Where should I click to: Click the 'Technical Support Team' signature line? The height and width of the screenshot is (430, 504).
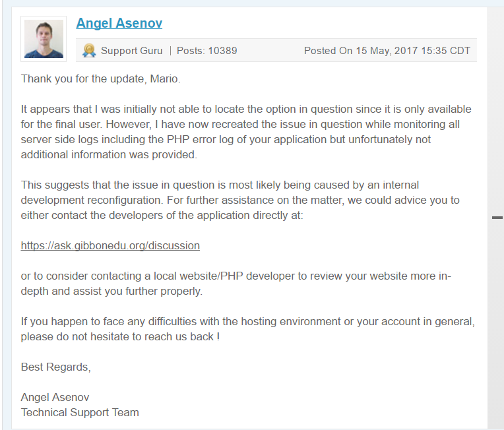(80, 412)
